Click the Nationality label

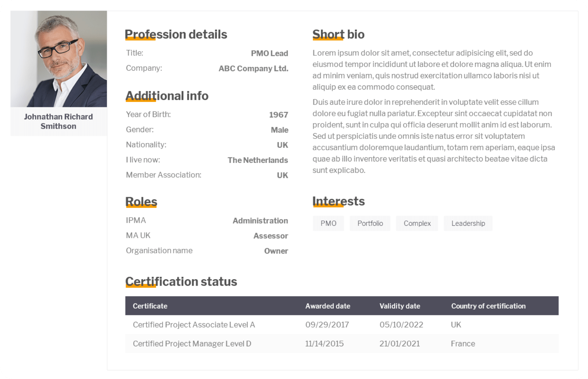click(x=146, y=145)
